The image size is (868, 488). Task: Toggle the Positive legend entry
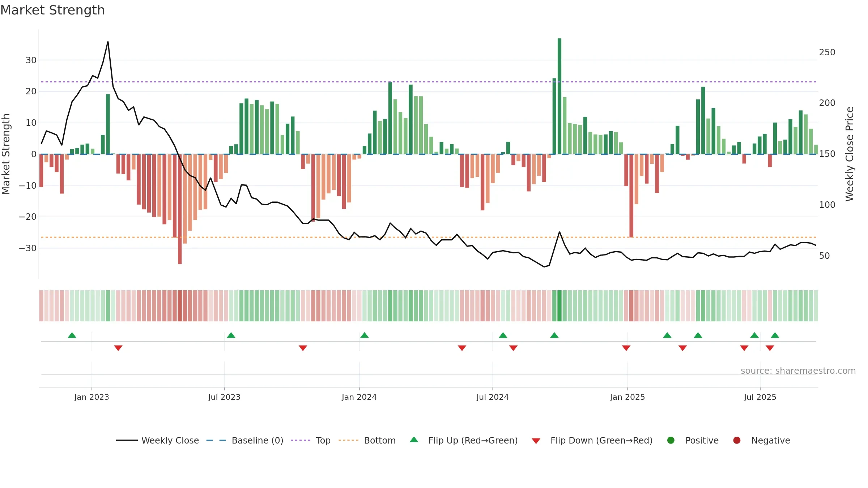(x=693, y=440)
